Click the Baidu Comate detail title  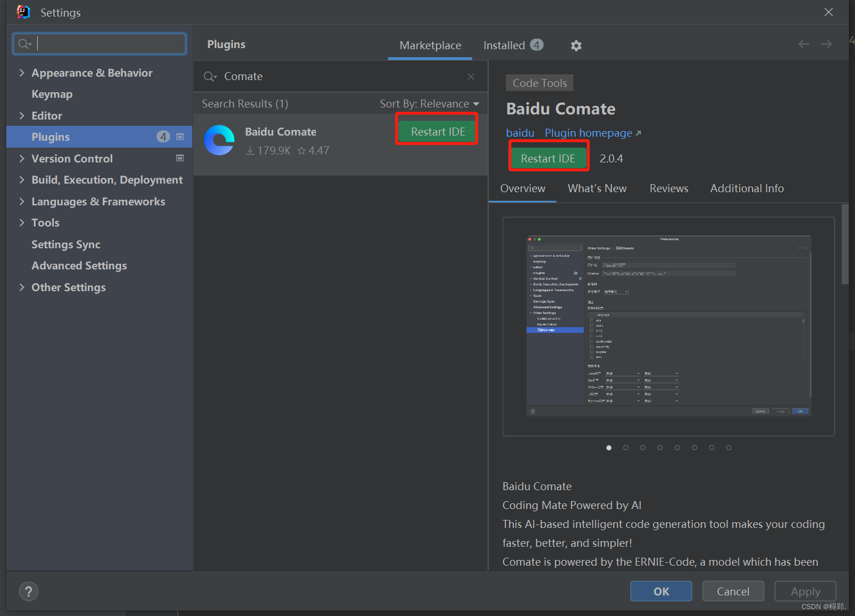point(561,109)
